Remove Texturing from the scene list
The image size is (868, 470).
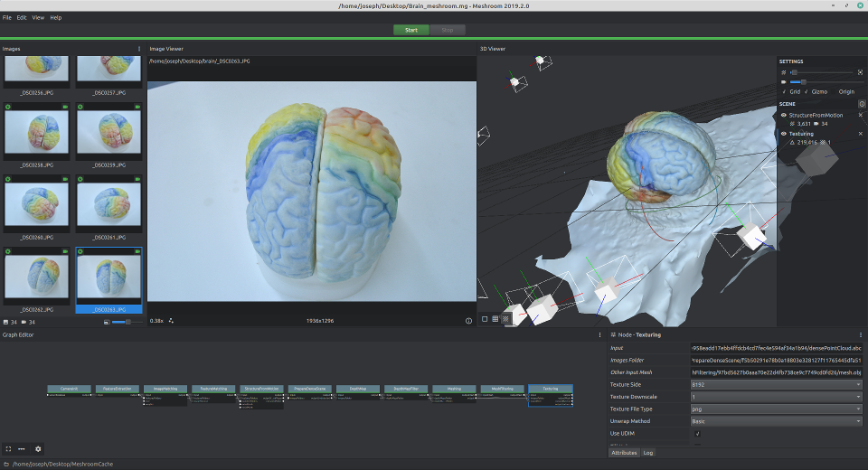click(860, 134)
